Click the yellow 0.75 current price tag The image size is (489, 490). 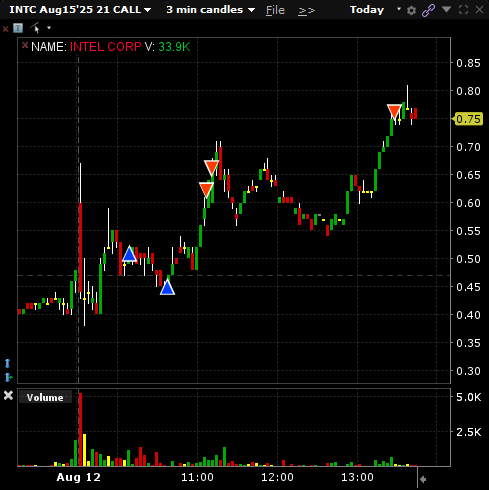coord(468,119)
